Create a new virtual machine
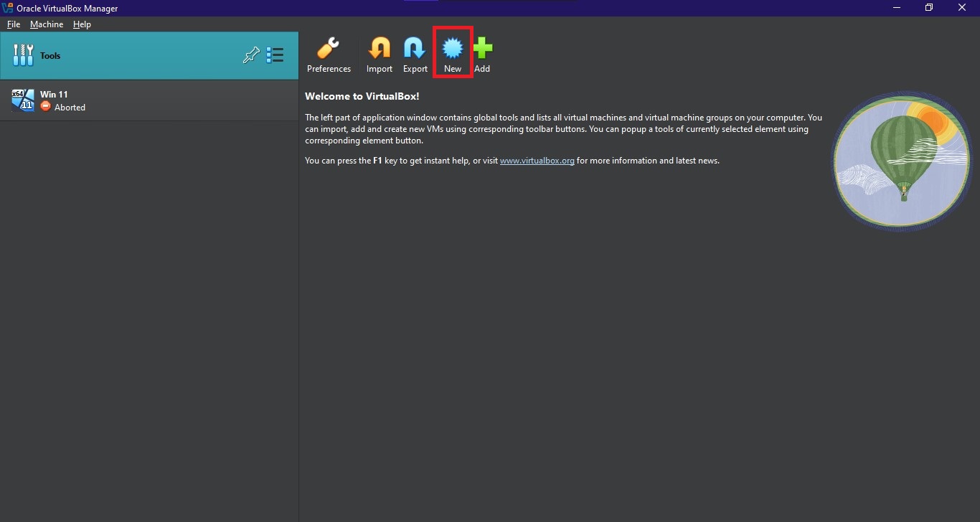 click(x=452, y=52)
